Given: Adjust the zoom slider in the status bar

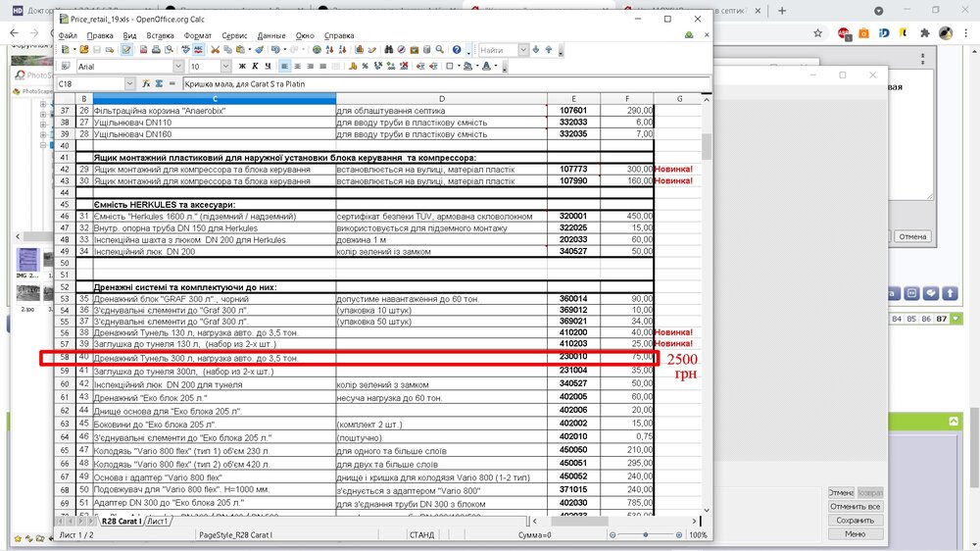Looking at the screenshot, I should (x=647, y=535).
